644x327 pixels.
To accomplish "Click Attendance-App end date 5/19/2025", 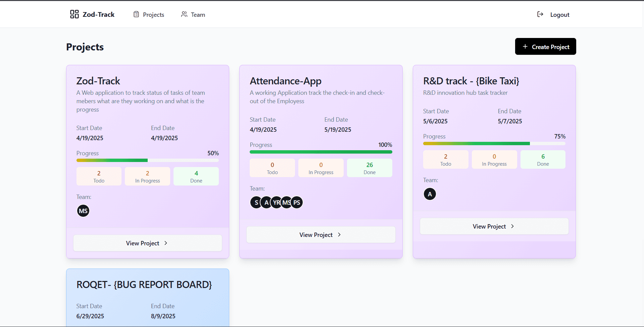I will [338, 130].
